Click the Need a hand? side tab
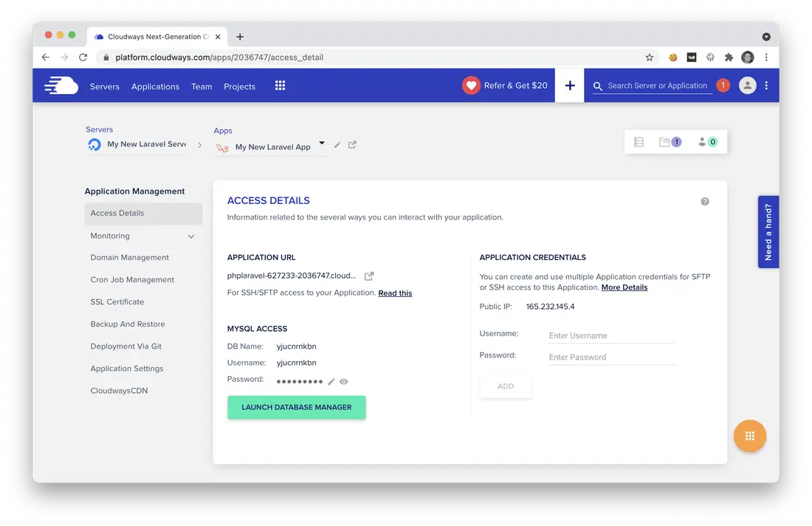Screen dimensions: 812x526 coord(768,232)
